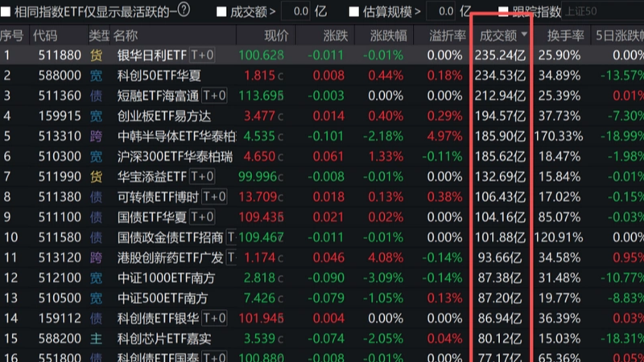
Task: Click 主 type icon for 588200
Action: click(96, 339)
